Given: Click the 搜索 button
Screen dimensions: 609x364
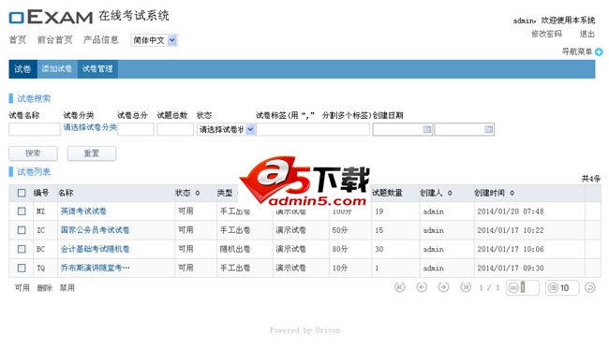Looking at the screenshot, I should point(33,153).
